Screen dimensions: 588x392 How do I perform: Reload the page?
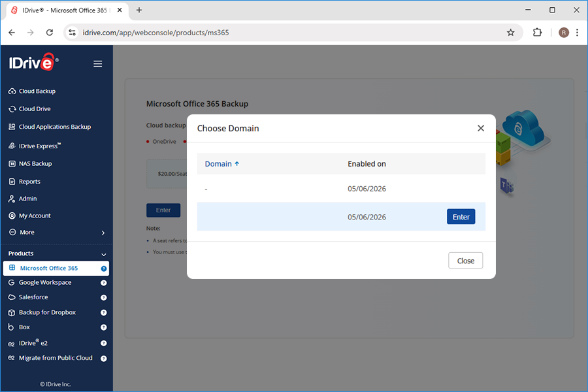click(50, 33)
